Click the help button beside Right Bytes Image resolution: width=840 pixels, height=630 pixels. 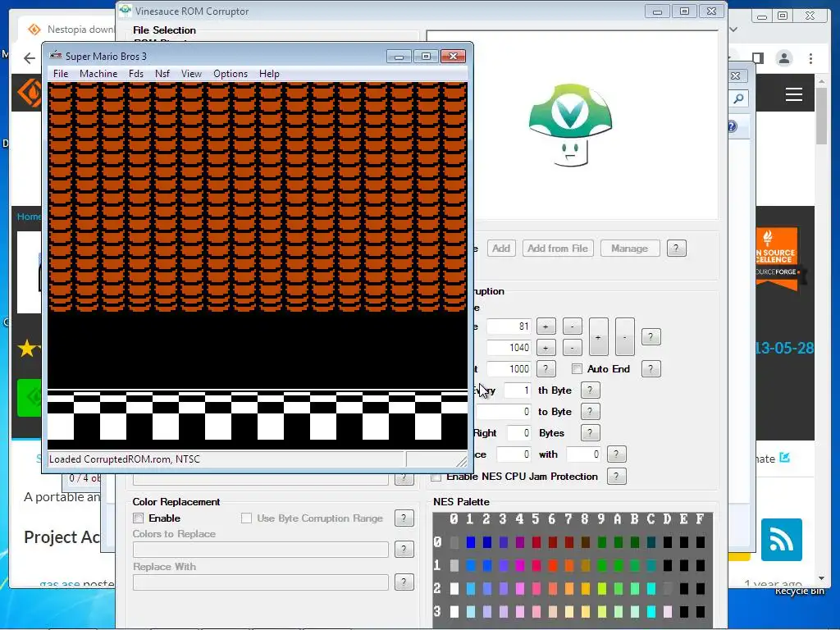pyautogui.click(x=590, y=433)
